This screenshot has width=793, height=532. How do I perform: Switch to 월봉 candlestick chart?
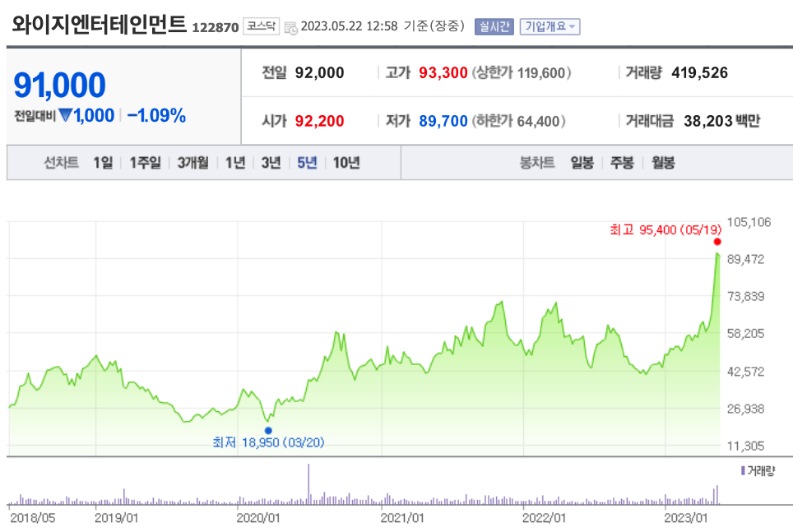[x=663, y=163]
